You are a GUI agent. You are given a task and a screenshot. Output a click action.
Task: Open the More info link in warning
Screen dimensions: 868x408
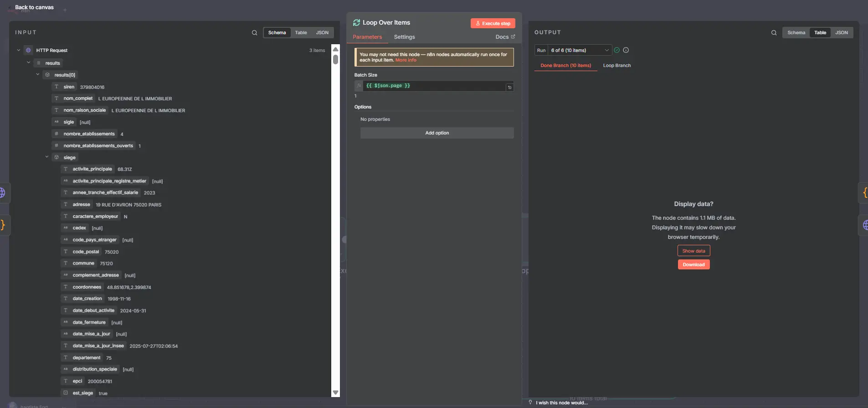(406, 60)
